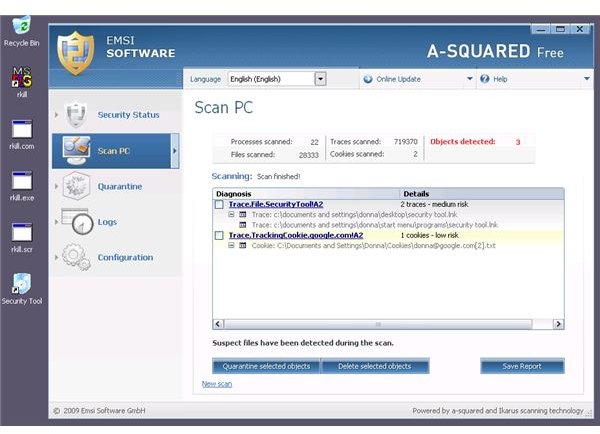Click the scroll left arrow in results
This screenshot has height=434, width=600.
[218, 324]
